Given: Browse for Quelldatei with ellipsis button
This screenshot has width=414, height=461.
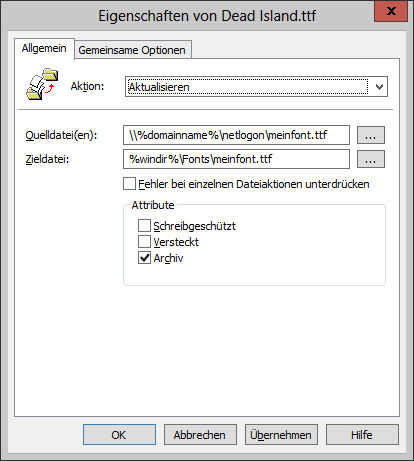Looking at the screenshot, I should click(371, 135).
